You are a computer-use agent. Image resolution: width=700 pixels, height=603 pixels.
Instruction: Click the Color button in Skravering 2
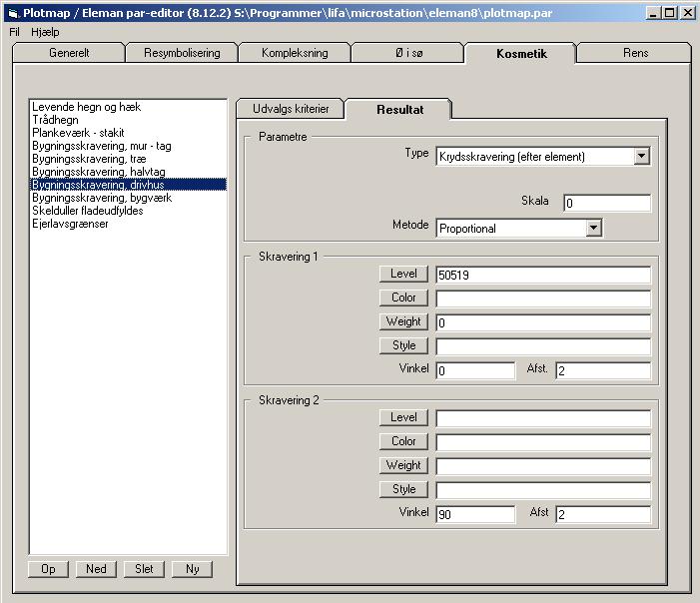(403, 441)
